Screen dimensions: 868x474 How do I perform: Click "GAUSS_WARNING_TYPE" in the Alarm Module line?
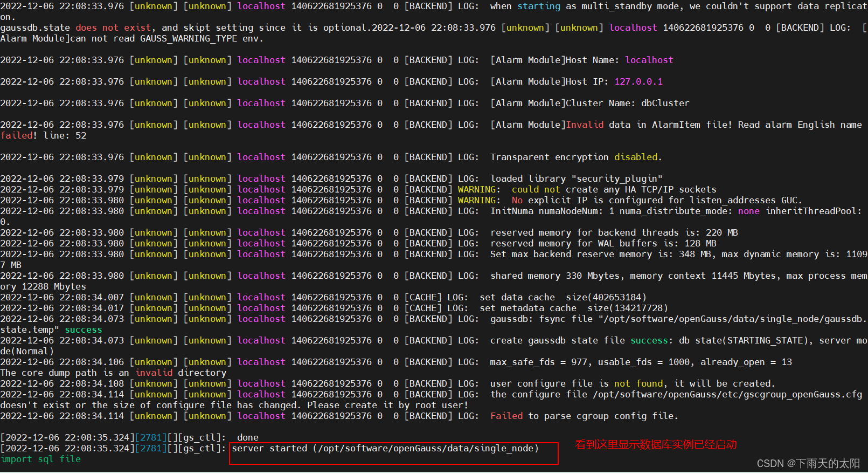[189, 39]
